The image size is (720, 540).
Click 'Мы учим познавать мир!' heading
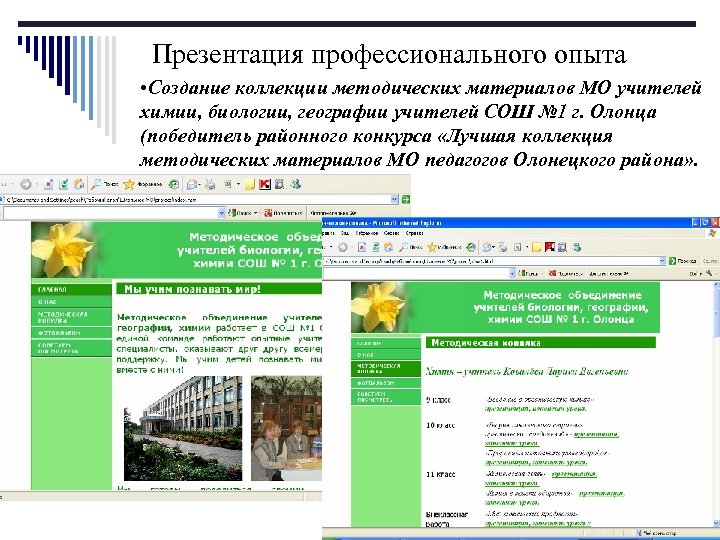(x=193, y=289)
